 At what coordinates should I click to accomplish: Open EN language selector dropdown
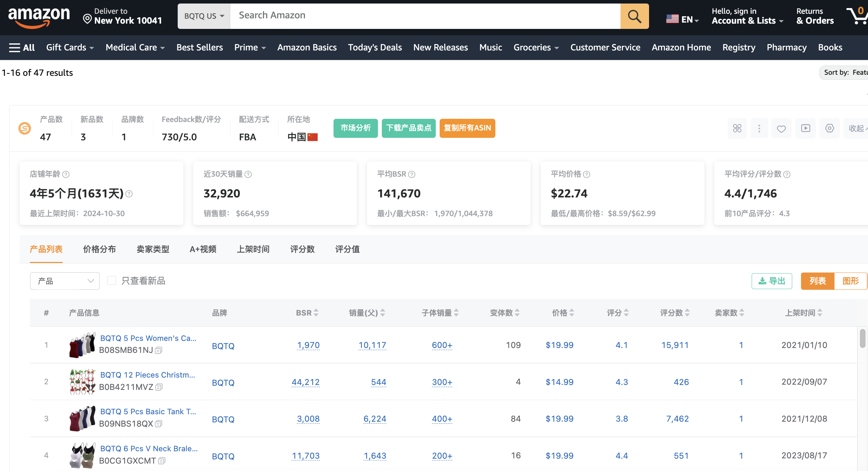[x=683, y=19]
